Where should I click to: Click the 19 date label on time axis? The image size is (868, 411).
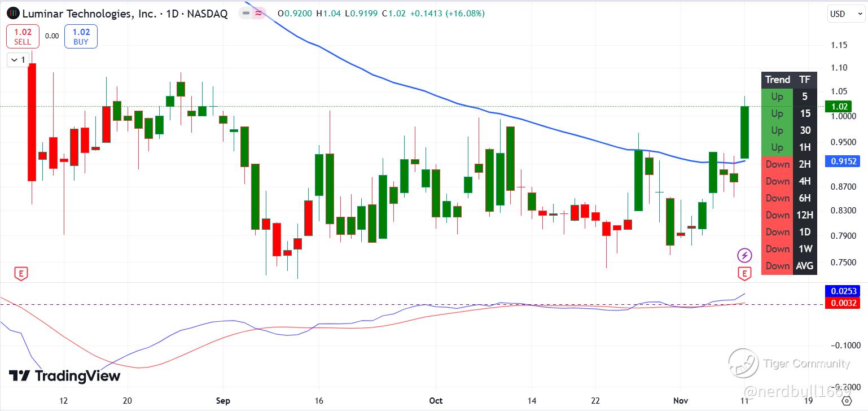[809, 401]
